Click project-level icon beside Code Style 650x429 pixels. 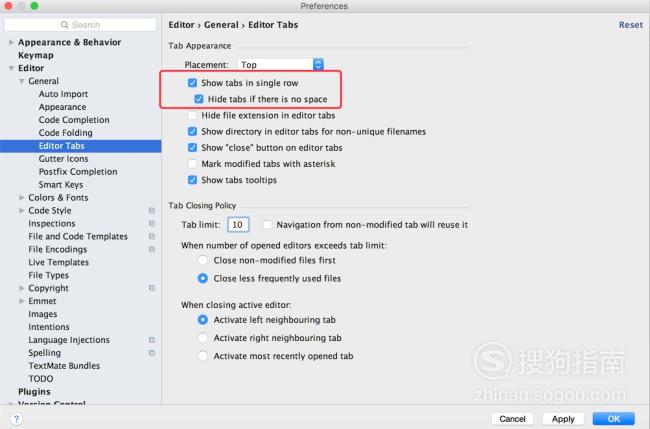tap(152, 211)
